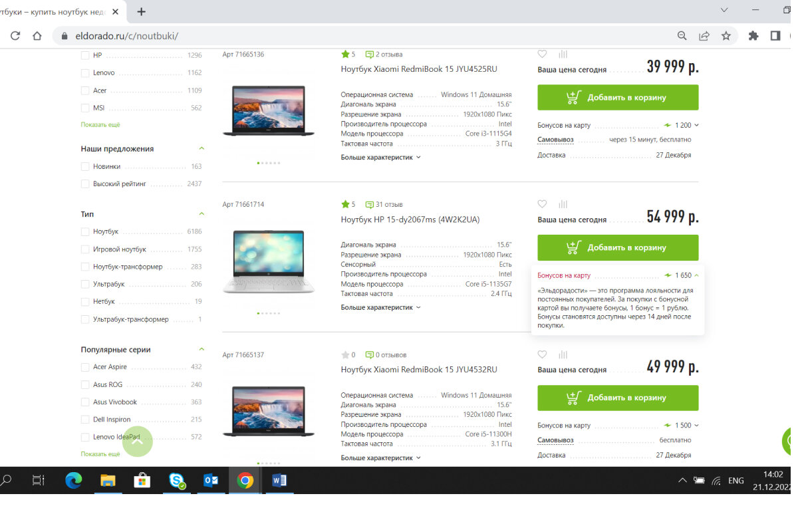This screenshot has width=798, height=532.
Task: Expand Больше характеристик for Xiaomi JYU4532RU
Action: pyautogui.click(x=381, y=458)
